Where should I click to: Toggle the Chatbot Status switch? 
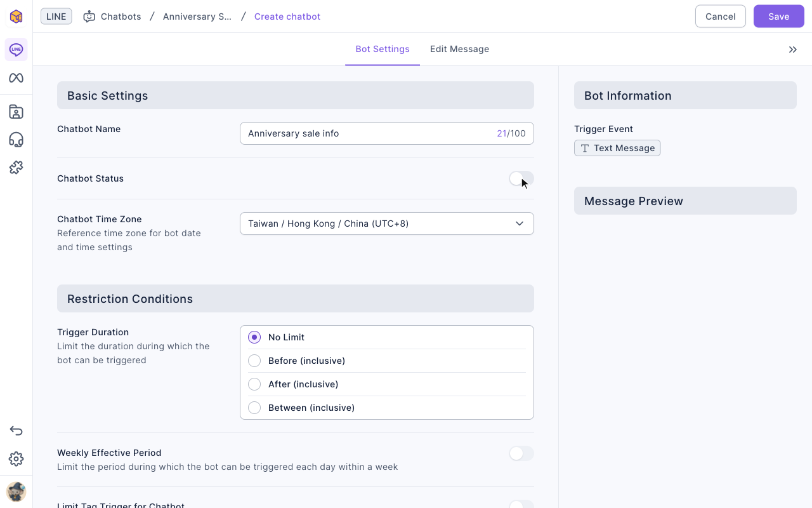[521, 179]
